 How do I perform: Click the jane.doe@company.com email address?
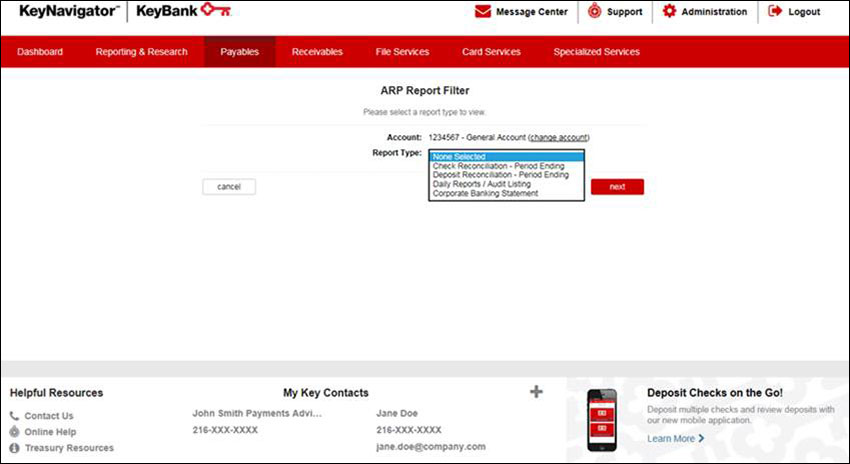431,447
